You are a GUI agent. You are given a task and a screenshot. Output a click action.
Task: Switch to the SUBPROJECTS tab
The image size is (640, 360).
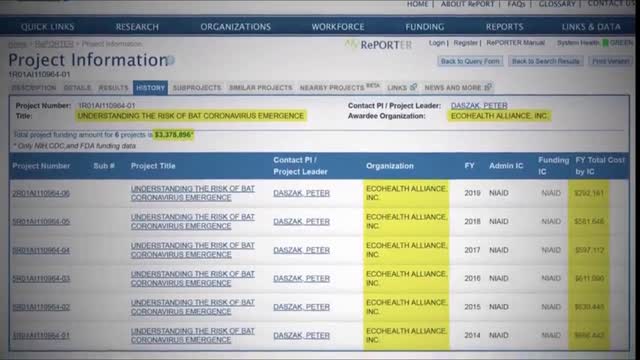pyautogui.click(x=197, y=88)
